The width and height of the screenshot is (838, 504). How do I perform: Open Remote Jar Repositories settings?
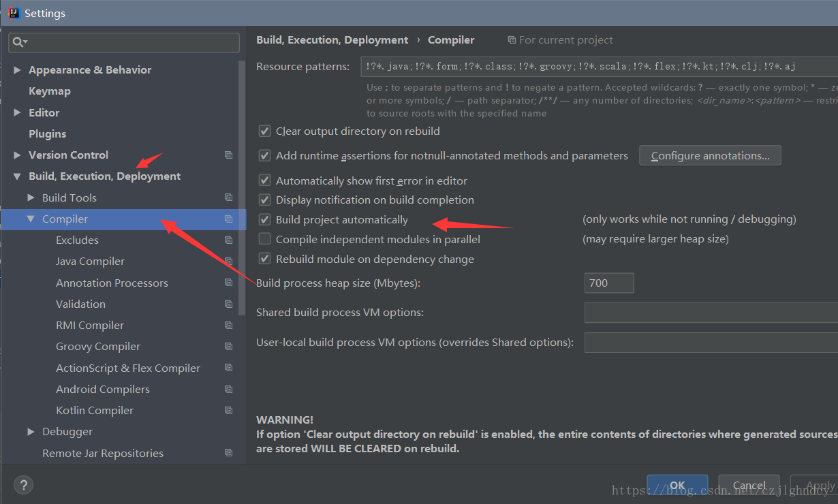[x=103, y=453]
